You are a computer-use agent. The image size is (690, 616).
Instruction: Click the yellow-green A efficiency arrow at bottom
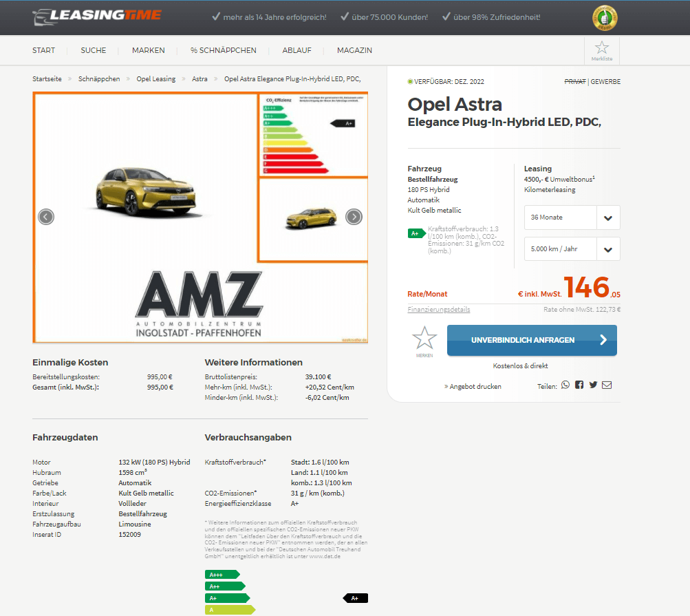click(230, 610)
